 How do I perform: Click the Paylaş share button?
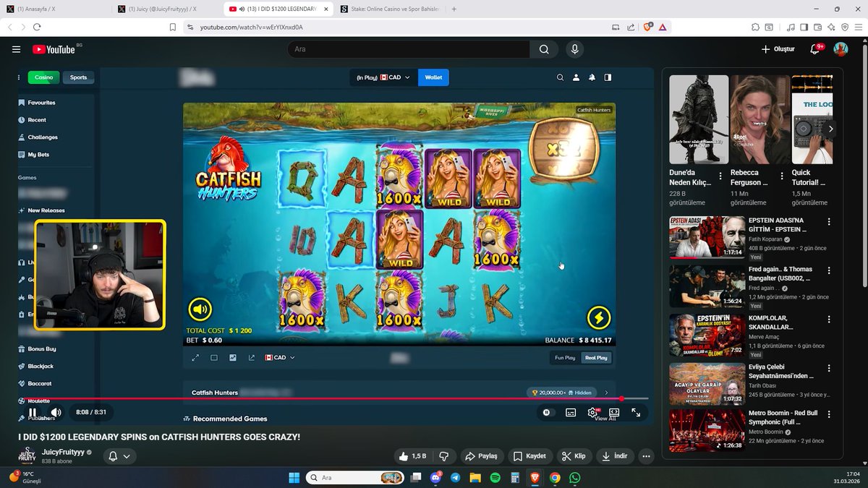481,456
